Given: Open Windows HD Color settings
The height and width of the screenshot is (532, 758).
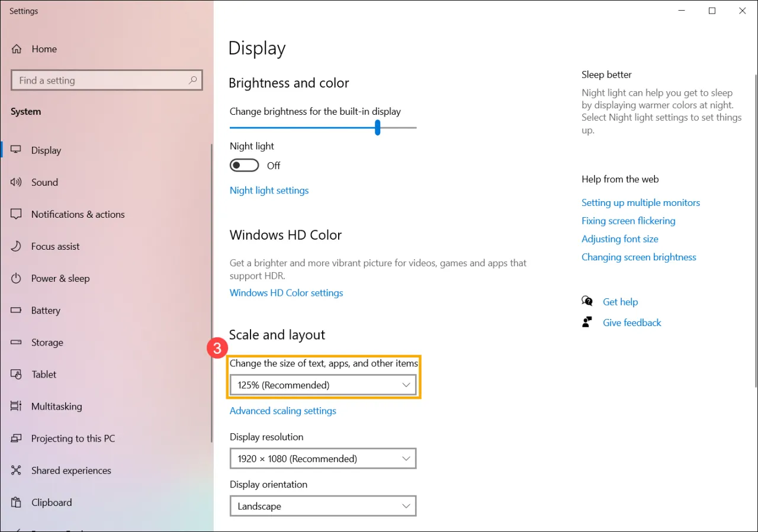Looking at the screenshot, I should coord(286,292).
